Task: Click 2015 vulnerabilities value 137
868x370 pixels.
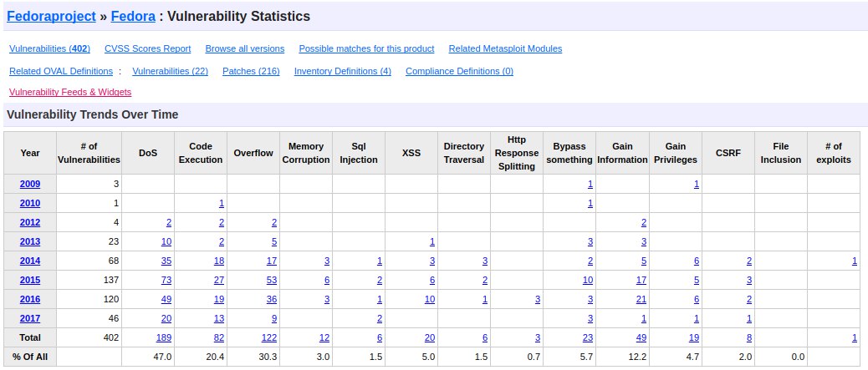Action: coord(110,280)
